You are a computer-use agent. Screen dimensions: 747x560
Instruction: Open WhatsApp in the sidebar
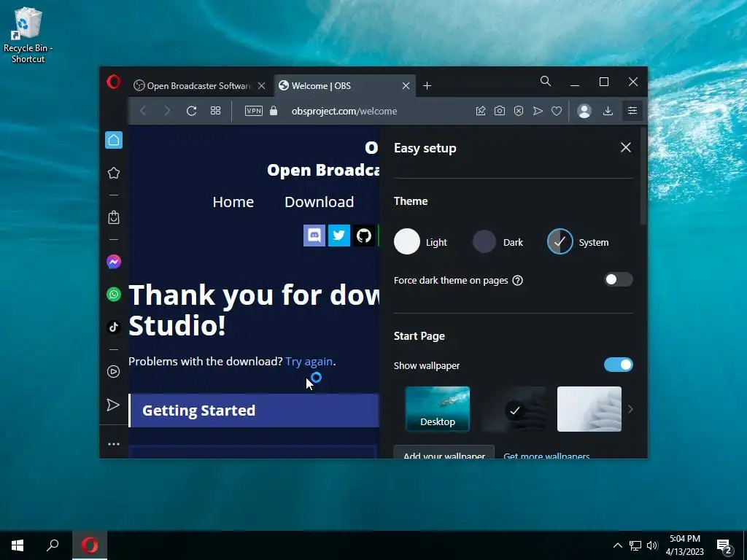coord(114,295)
